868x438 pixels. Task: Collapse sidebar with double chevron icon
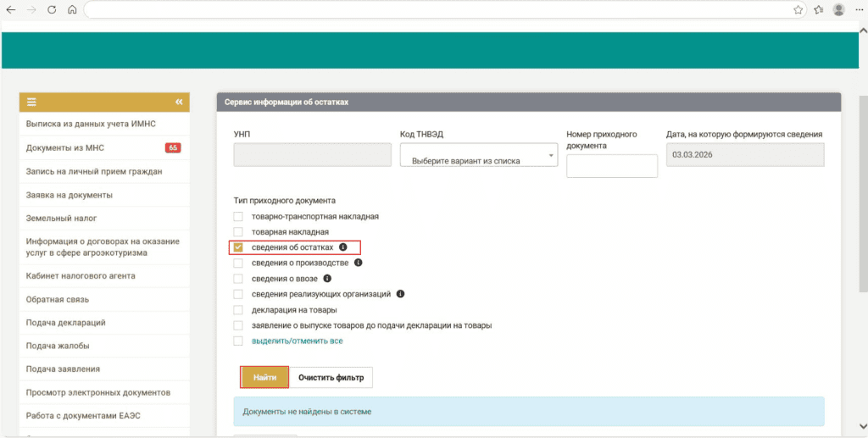click(179, 102)
